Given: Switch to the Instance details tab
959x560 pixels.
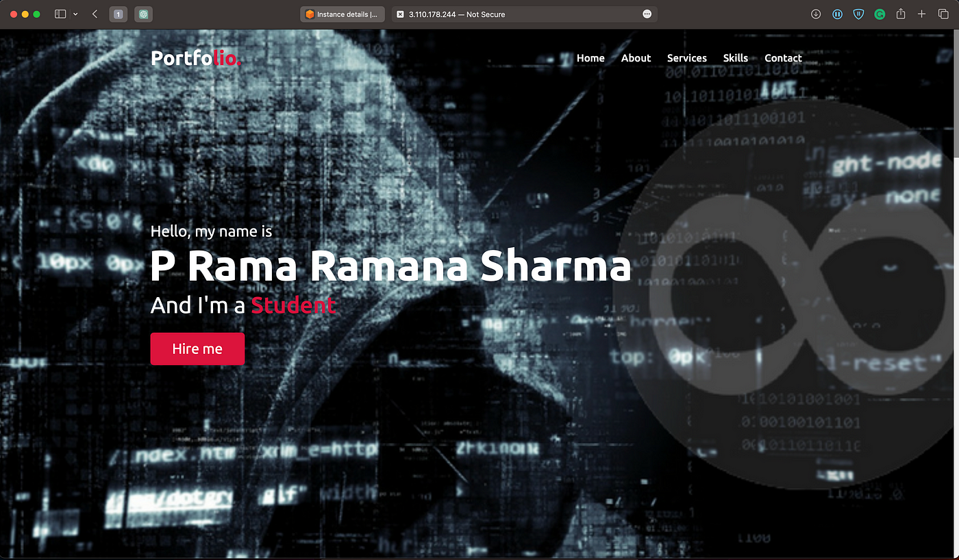Looking at the screenshot, I should pyautogui.click(x=342, y=14).
